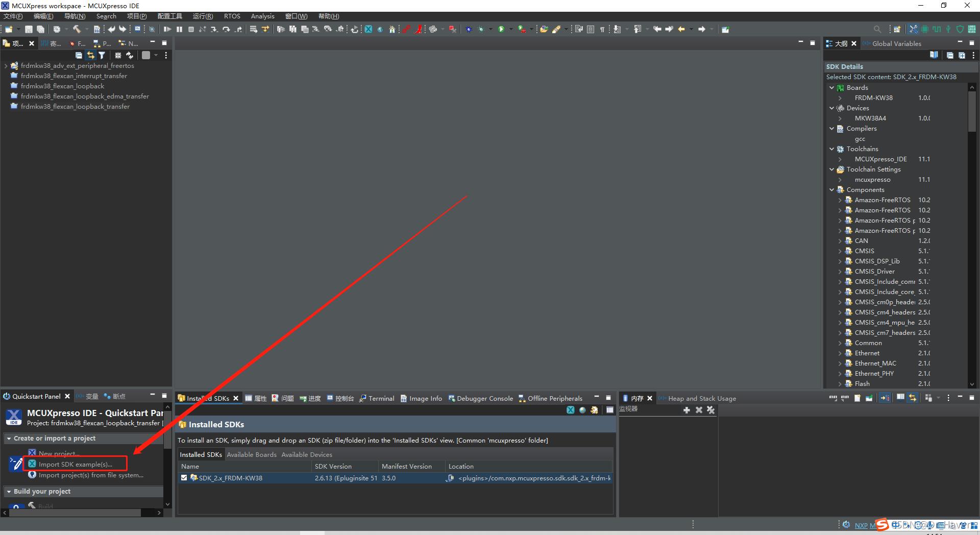This screenshot has height=535, width=980.
Task: Switch to the Offline Peripherals tab
Action: pos(550,398)
